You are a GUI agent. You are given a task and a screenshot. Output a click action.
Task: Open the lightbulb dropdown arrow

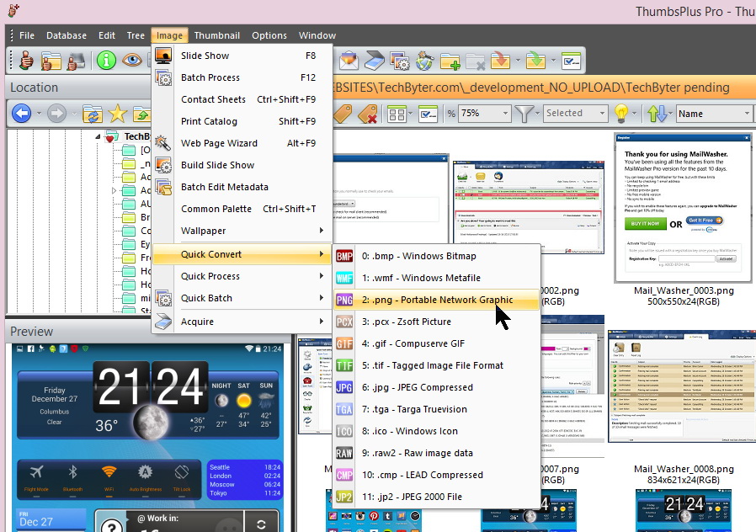point(634,114)
